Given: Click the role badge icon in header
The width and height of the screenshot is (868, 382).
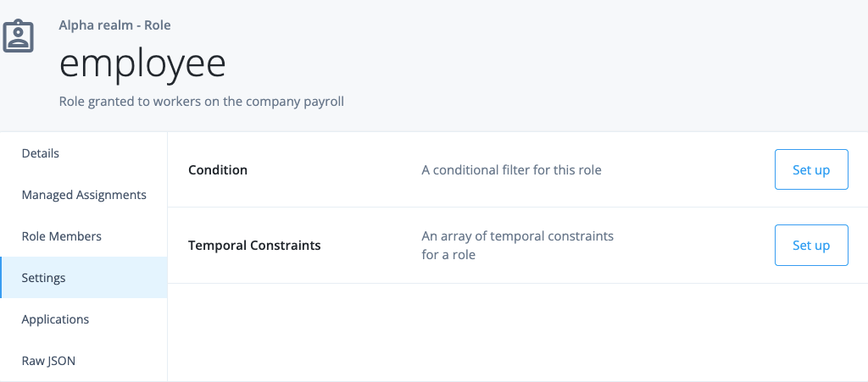Looking at the screenshot, I should pyautogui.click(x=17, y=36).
